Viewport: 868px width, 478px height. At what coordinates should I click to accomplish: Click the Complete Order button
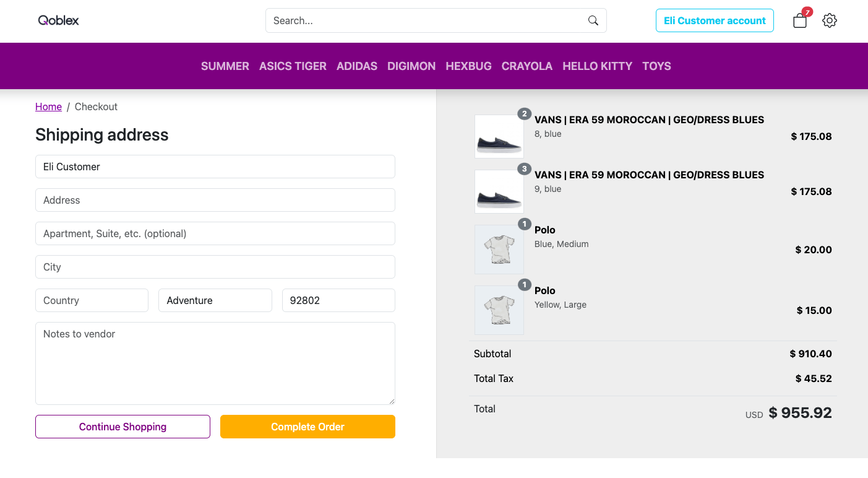(307, 427)
